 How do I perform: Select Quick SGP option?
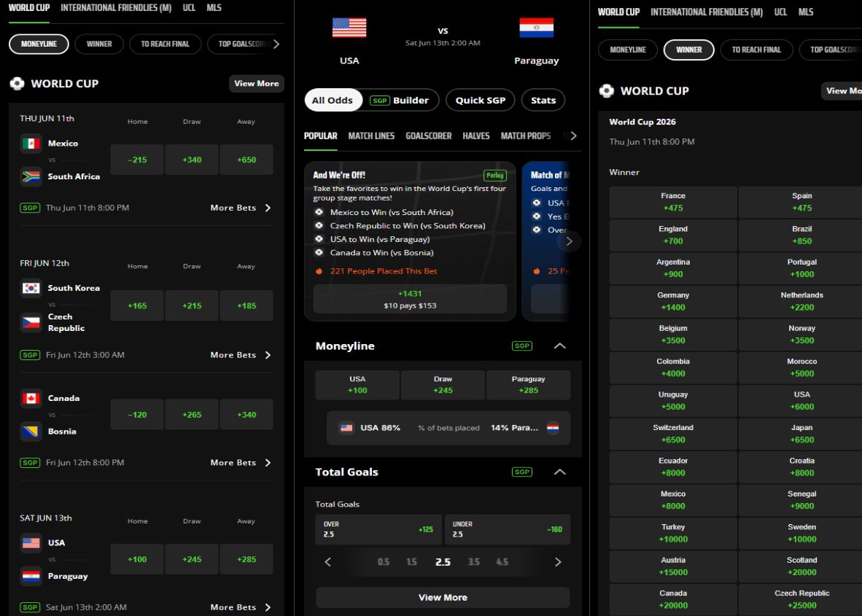click(x=481, y=100)
